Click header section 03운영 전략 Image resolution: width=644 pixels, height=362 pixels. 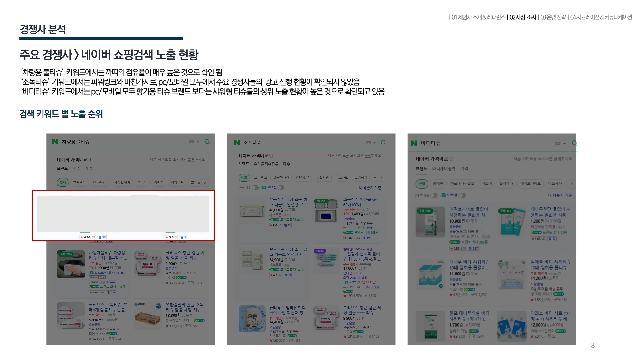click(x=553, y=17)
